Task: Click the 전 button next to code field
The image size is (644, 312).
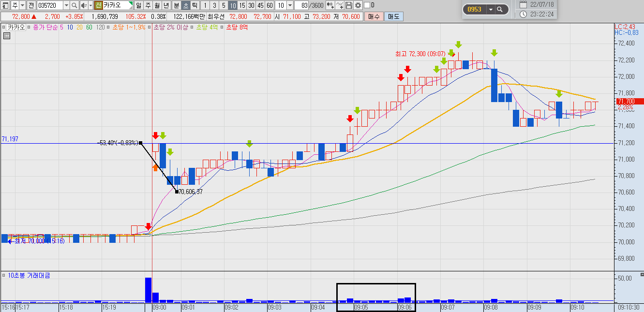Action: 31,5
